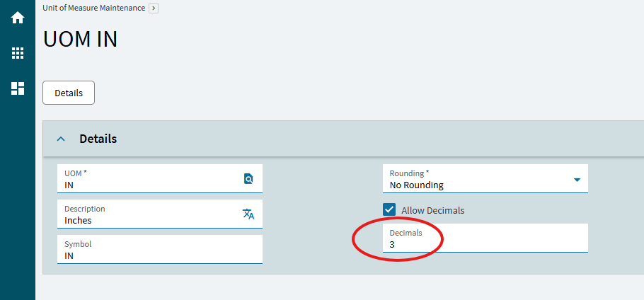The width and height of the screenshot is (644, 300).
Task: Collapse the Details section chevron
Action: click(61, 139)
